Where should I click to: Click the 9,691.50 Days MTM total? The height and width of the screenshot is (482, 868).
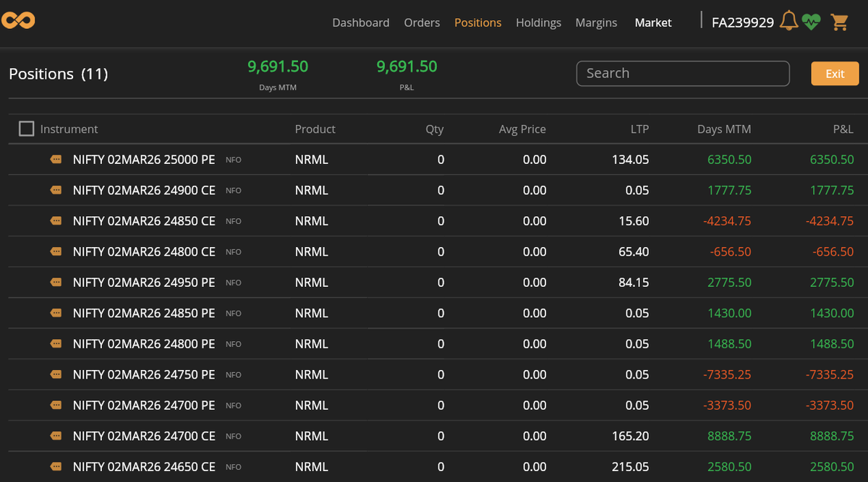pyautogui.click(x=278, y=66)
